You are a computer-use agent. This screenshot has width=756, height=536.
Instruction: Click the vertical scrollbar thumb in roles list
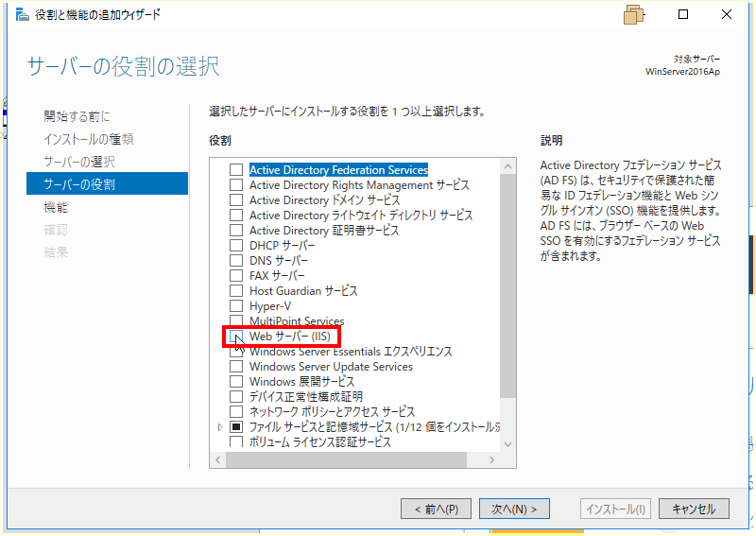tap(507, 286)
